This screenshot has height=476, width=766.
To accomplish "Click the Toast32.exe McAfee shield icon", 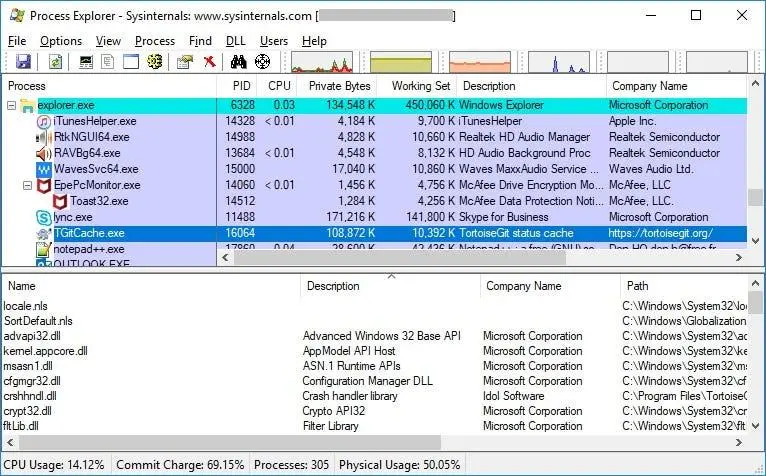I will [60, 202].
